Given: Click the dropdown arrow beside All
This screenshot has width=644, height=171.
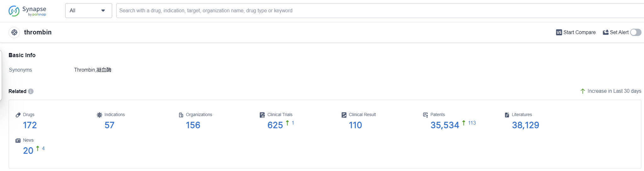Looking at the screenshot, I should (x=103, y=11).
